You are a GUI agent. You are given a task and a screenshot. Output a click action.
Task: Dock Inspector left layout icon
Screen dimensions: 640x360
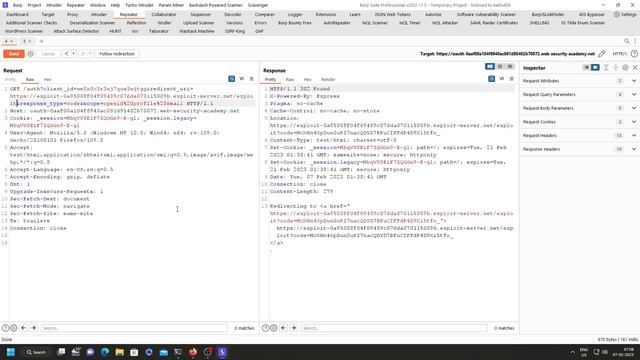pos(586,68)
